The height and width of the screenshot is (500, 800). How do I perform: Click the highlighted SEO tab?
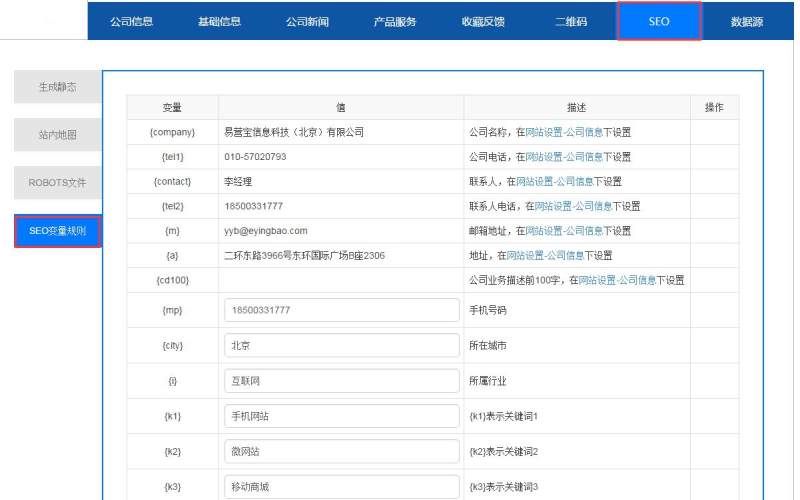tap(659, 21)
